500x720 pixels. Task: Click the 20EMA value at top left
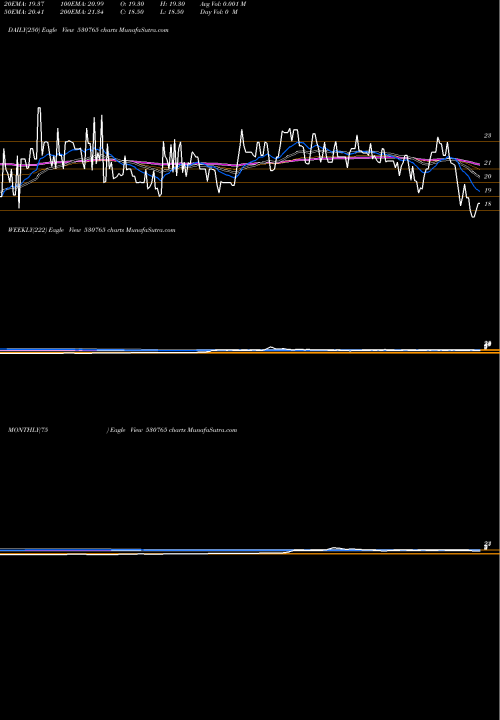tap(23, 4)
